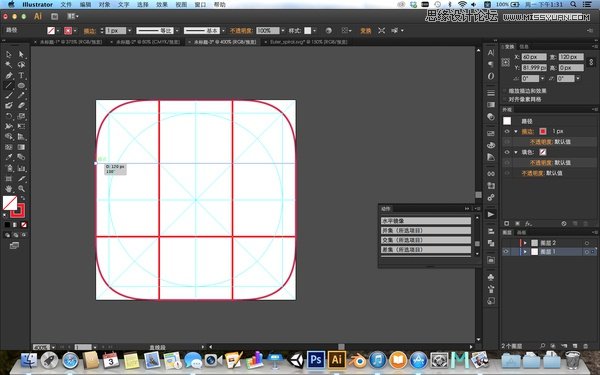Click the red stroke color swatch in Appearance
Image resolution: width=600 pixels, height=375 pixels.
pos(543,131)
